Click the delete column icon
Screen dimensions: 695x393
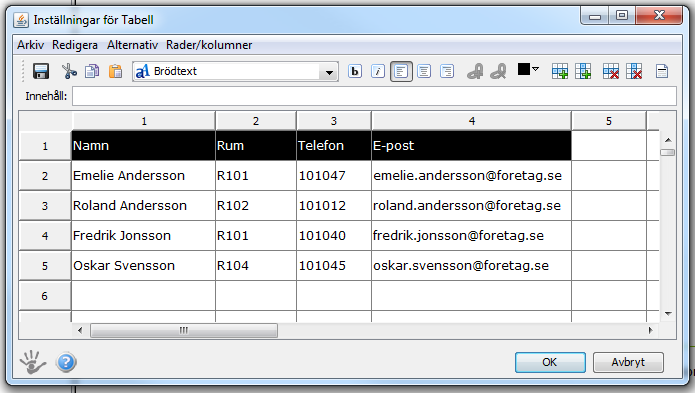634,71
